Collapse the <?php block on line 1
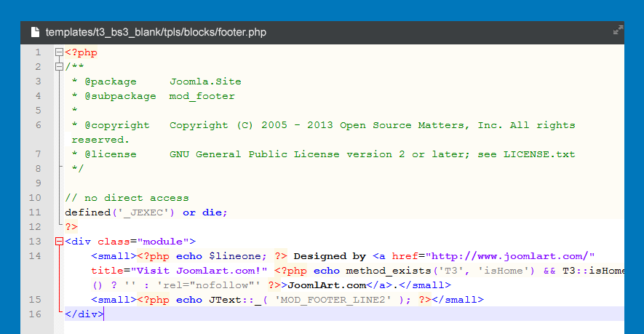Viewport: 644px width, 334px height. click(x=59, y=52)
